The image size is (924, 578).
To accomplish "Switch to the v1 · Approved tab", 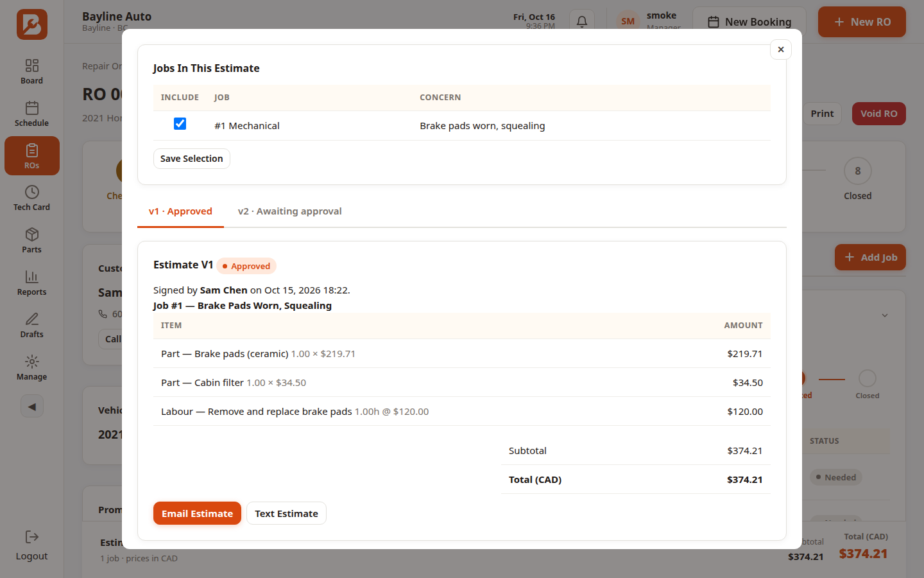I will 180,211.
